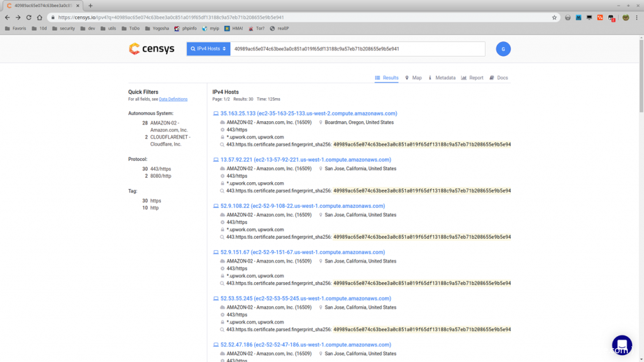Open the HMA! bookmark
This screenshot has height=362, width=644.
234,28
